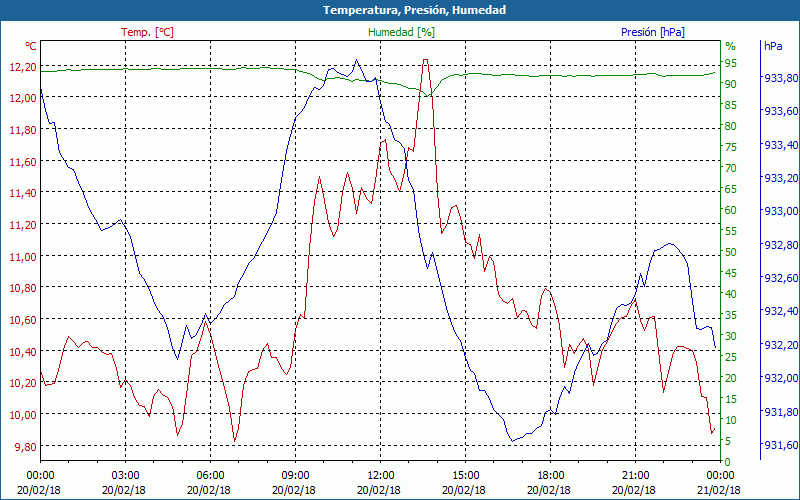The height and width of the screenshot is (500, 800).
Task: Click the blue 'hPa' unit label atop pressure axis
Action: (773, 46)
